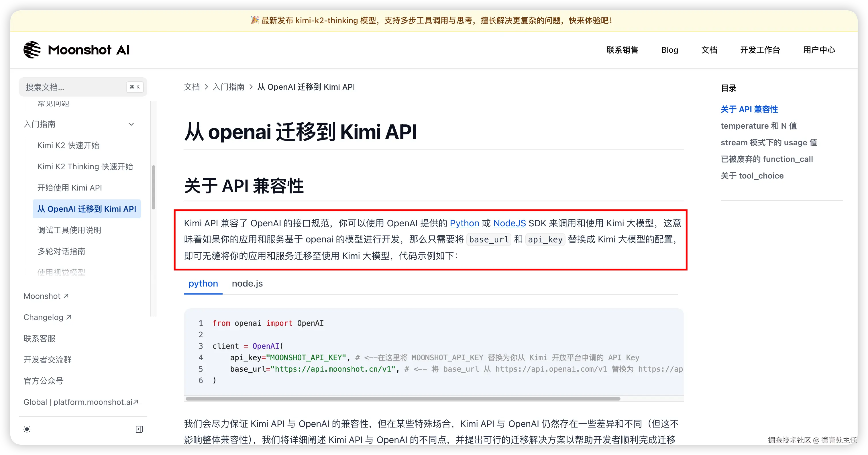
Task: Focus the 搜索文档 search field
Action: click(83, 87)
